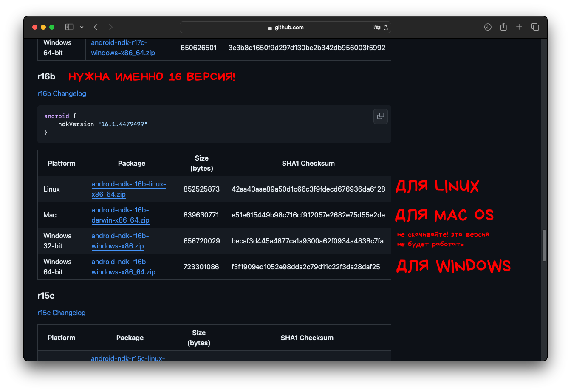Click the r15c section heading
Viewport: 571px width, 392px height.
46,296
